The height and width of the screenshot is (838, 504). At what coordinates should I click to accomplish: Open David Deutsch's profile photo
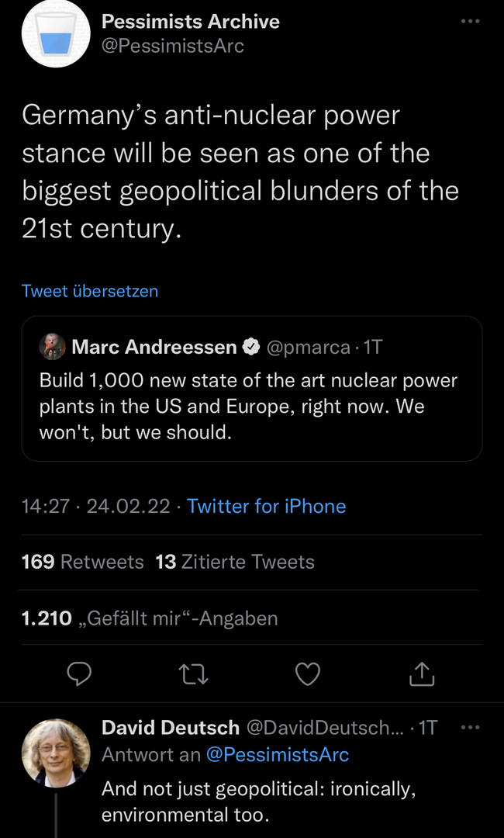point(56,753)
